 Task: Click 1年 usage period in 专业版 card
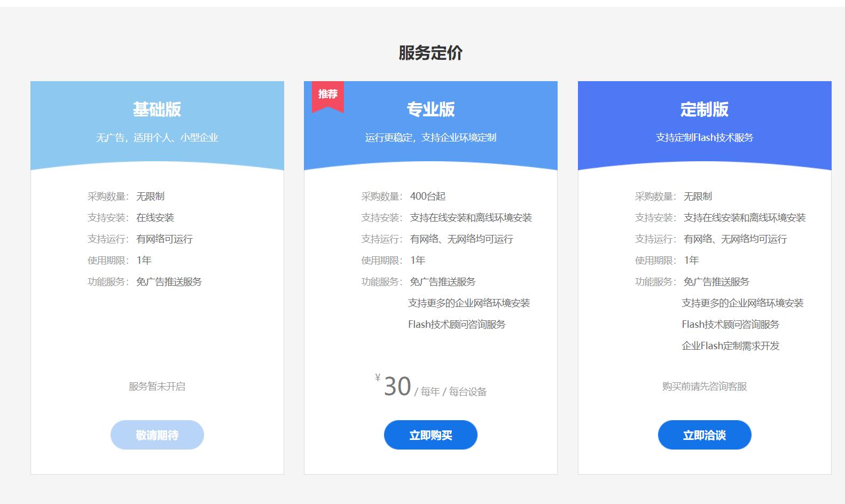[418, 261]
